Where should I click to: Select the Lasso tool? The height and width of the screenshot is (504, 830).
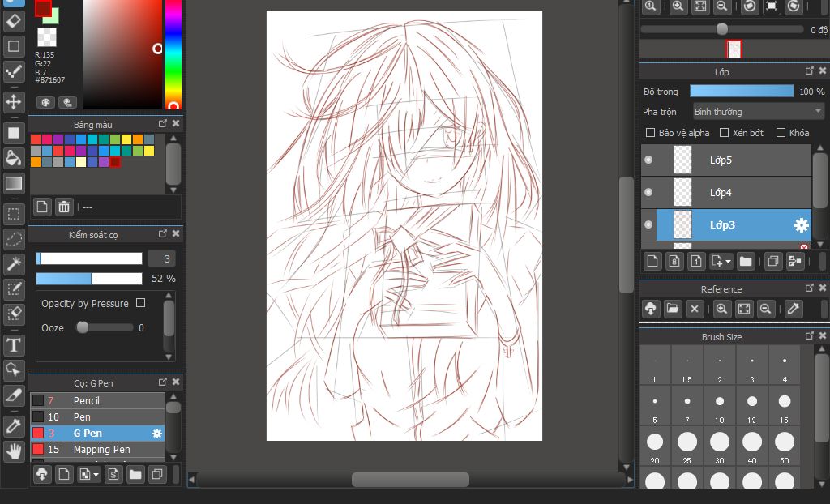[14, 239]
